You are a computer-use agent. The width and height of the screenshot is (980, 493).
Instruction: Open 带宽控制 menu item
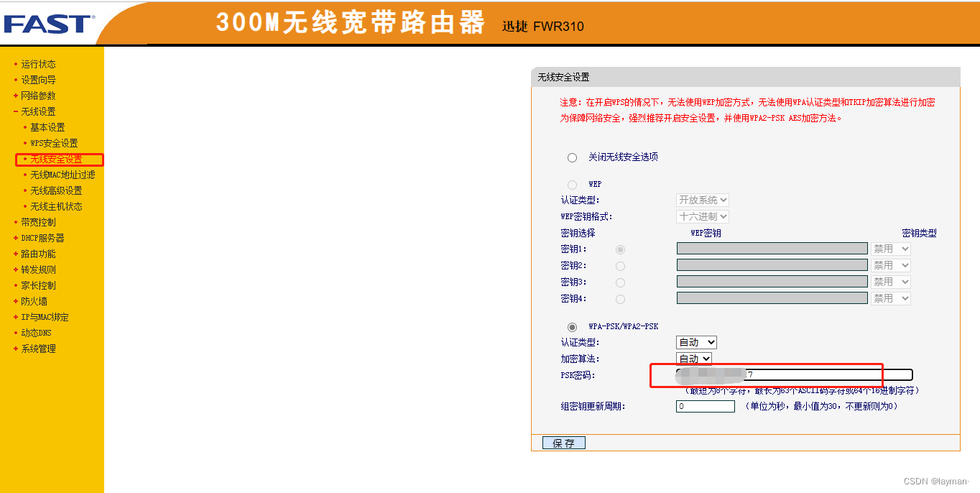pos(38,222)
